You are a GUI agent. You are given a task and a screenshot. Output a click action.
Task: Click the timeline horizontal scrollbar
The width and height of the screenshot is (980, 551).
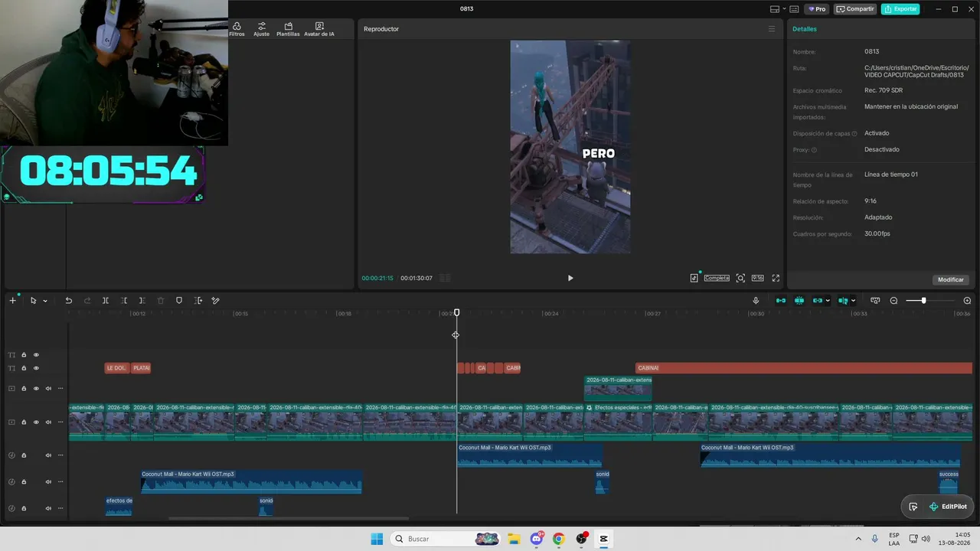pos(289,518)
